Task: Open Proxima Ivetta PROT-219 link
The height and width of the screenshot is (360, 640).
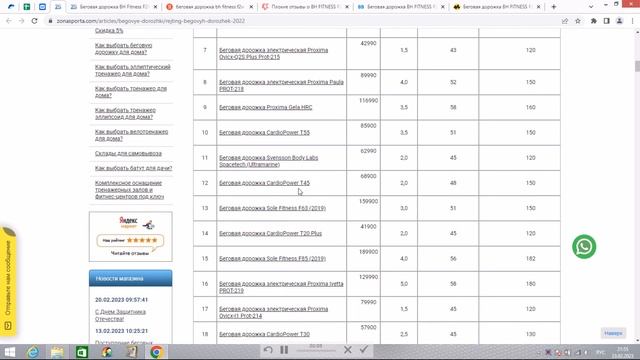Action: (281, 287)
